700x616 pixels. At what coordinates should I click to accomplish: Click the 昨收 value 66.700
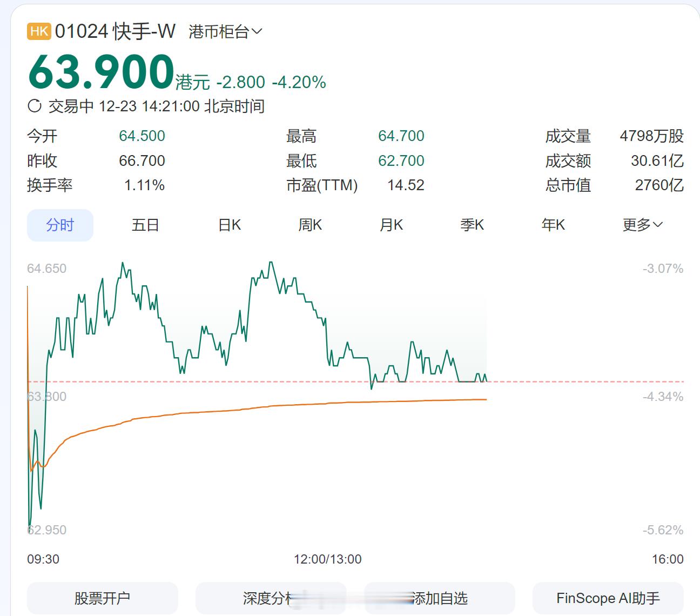pyautogui.click(x=142, y=160)
